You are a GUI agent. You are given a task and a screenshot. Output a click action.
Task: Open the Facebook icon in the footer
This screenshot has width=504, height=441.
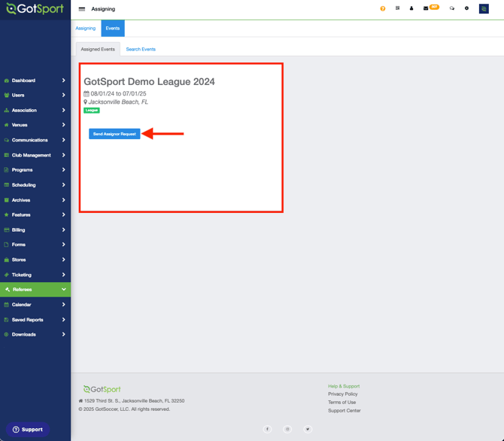pos(268,429)
